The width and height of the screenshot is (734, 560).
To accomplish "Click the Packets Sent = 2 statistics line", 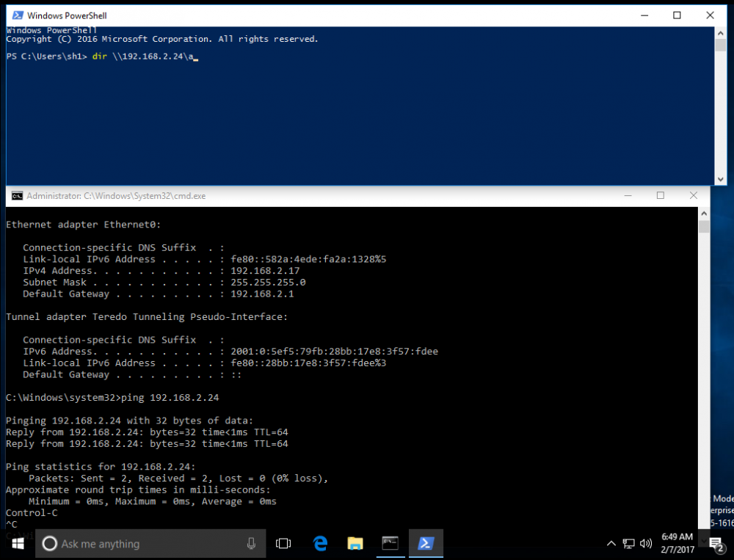I will tap(178, 479).
